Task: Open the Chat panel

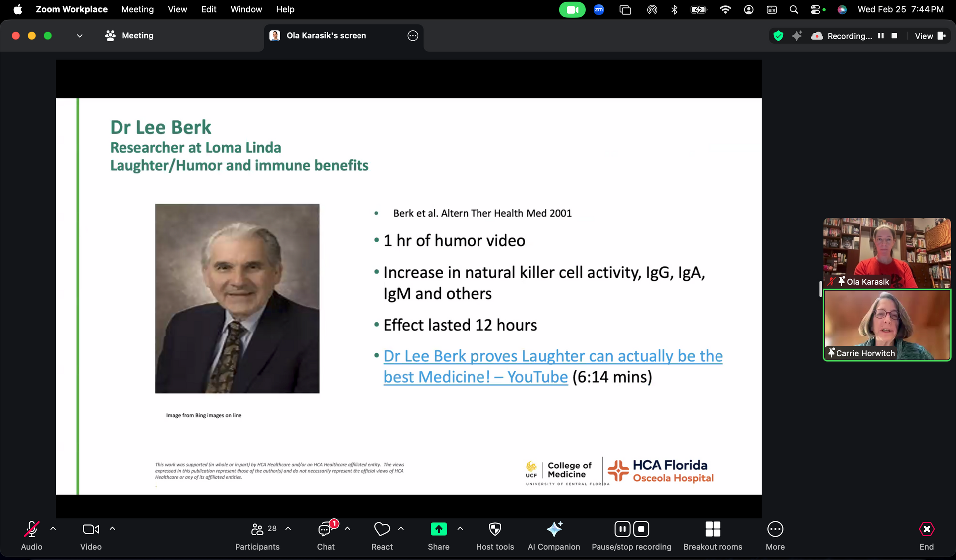Action: tap(325, 529)
